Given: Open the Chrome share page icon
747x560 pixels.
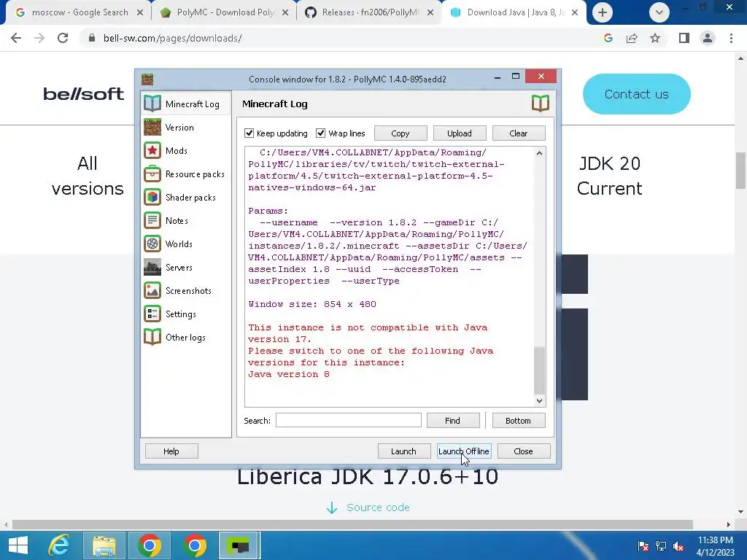Looking at the screenshot, I should pos(632,38).
